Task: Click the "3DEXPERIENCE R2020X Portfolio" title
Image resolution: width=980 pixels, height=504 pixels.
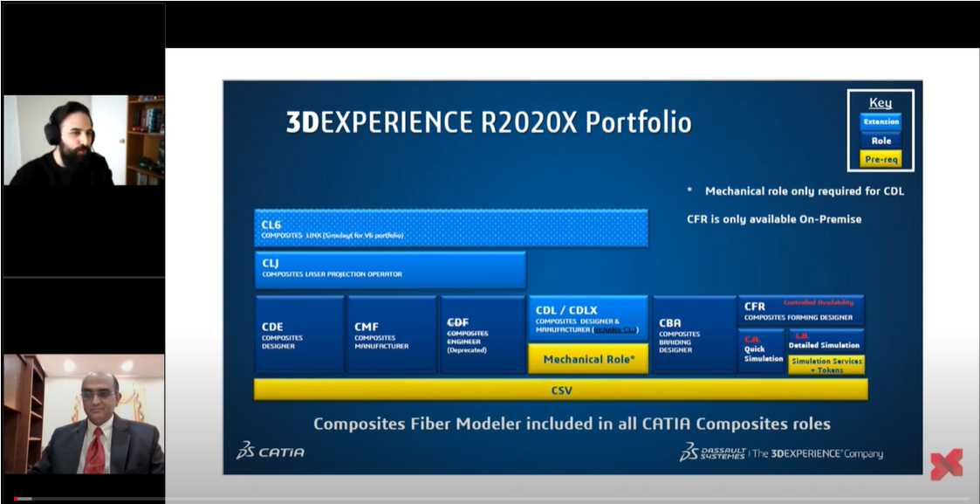Action: pyautogui.click(x=489, y=122)
